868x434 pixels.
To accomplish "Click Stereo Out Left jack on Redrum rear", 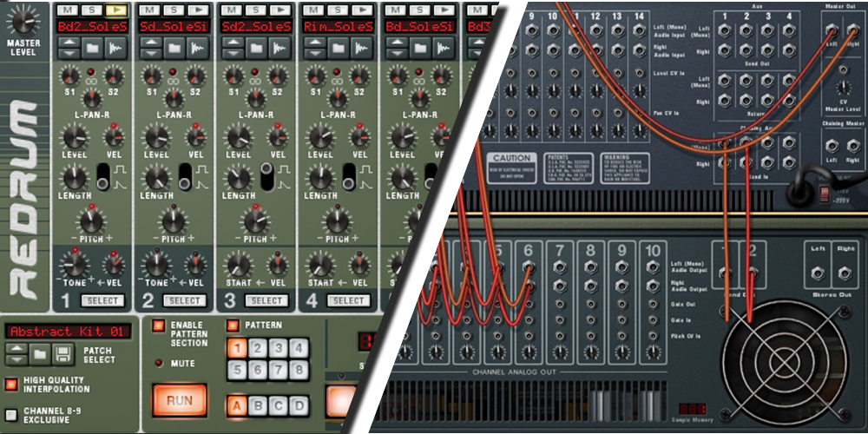I will pyautogui.click(x=819, y=273).
